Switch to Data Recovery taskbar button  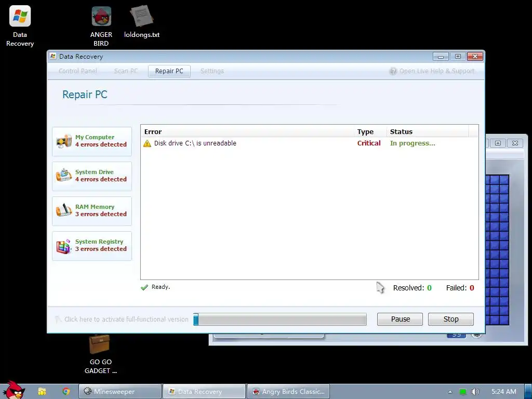[204, 392]
